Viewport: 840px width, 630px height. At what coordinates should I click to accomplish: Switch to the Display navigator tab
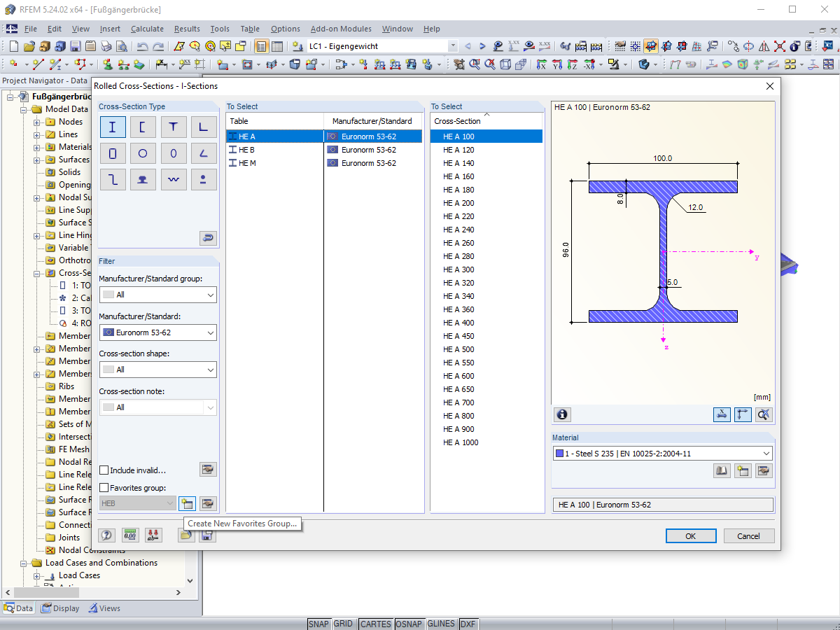point(60,608)
